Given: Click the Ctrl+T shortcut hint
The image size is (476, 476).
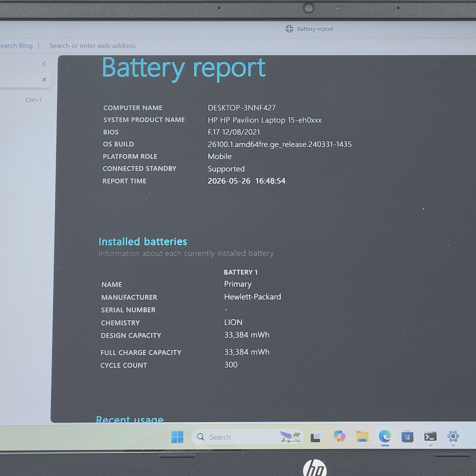Looking at the screenshot, I should (34, 100).
